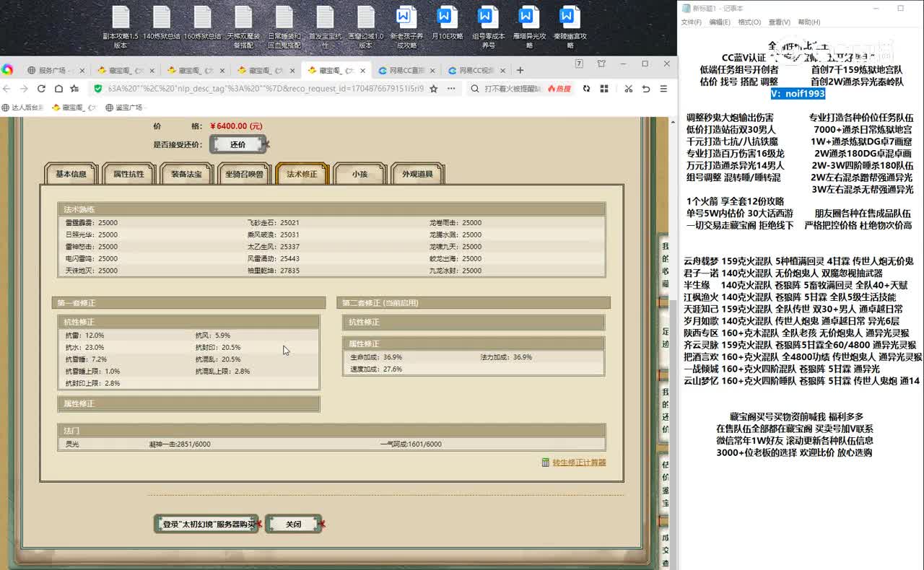Open desktop file 160炼狱总结
924x570 pixels.
coord(203,24)
